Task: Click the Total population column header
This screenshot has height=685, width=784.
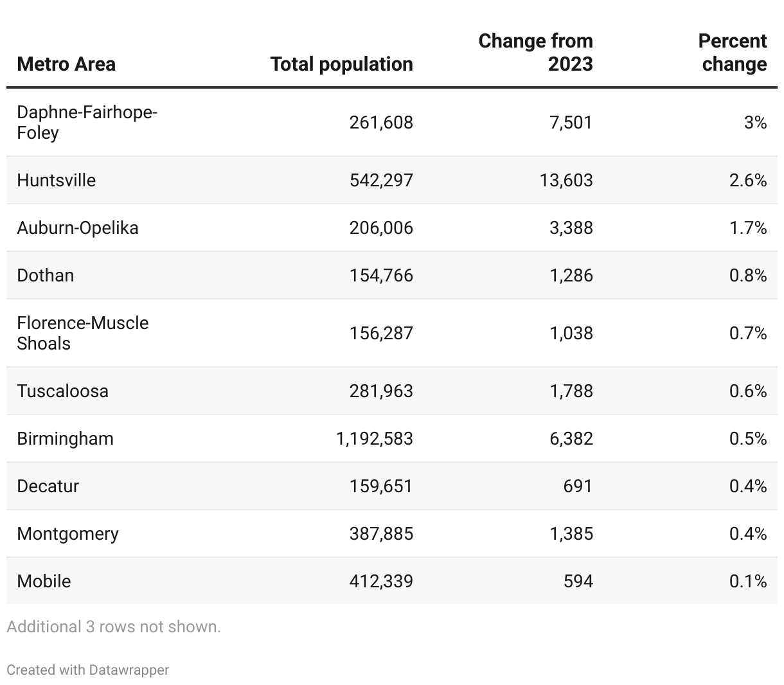Action: 341,64
